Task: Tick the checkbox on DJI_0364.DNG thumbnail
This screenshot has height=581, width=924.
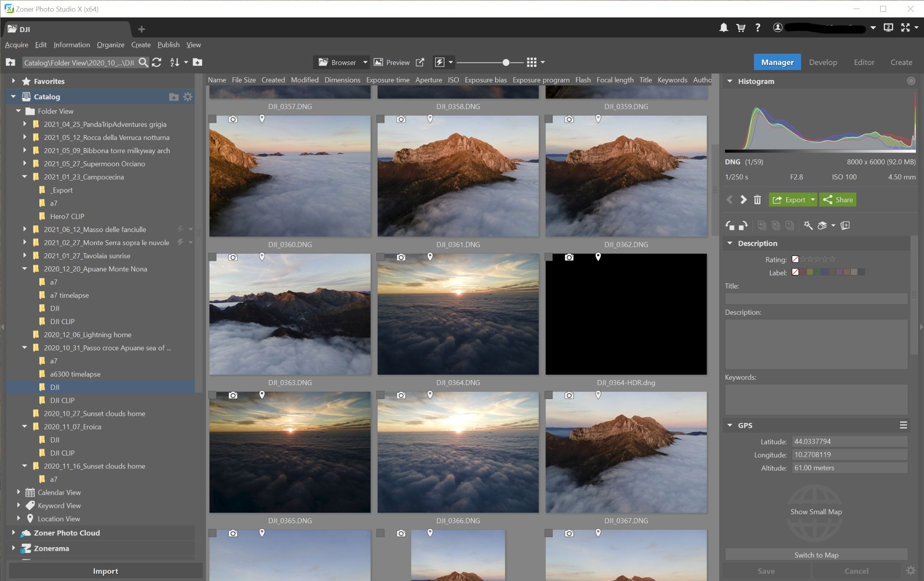Action: [381, 257]
